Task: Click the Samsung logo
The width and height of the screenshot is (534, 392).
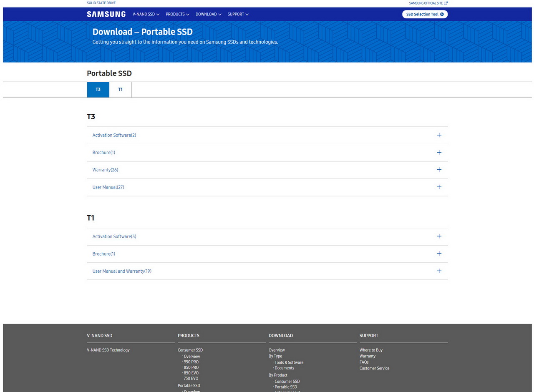Action: [106, 14]
